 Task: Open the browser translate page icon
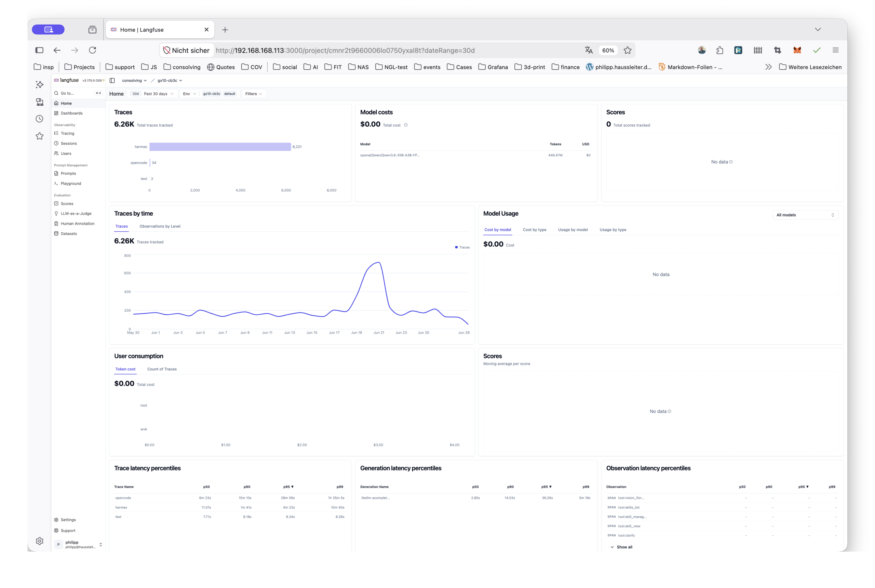[x=589, y=50]
